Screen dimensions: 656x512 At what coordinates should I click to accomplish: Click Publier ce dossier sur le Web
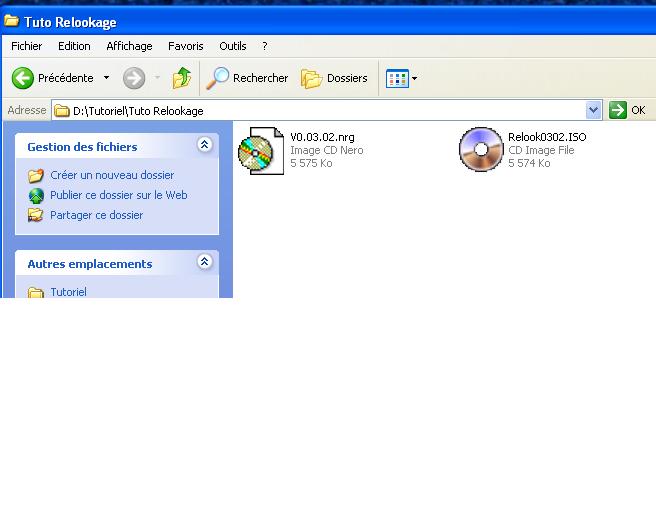point(119,195)
